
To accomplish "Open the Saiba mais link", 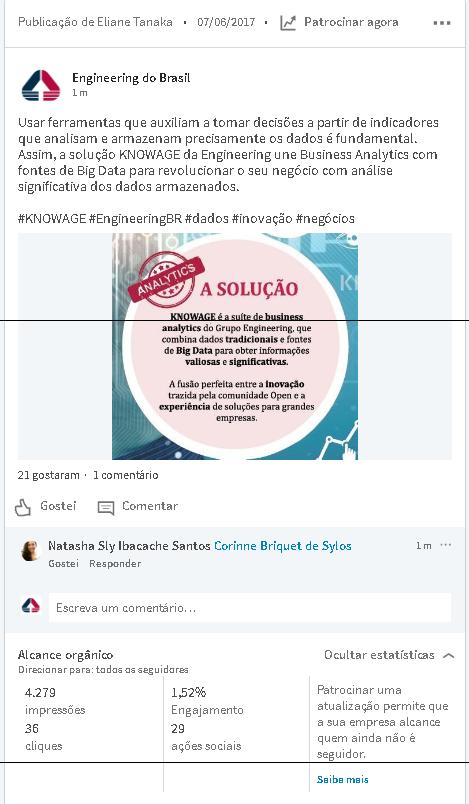I will click(x=342, y=779).
